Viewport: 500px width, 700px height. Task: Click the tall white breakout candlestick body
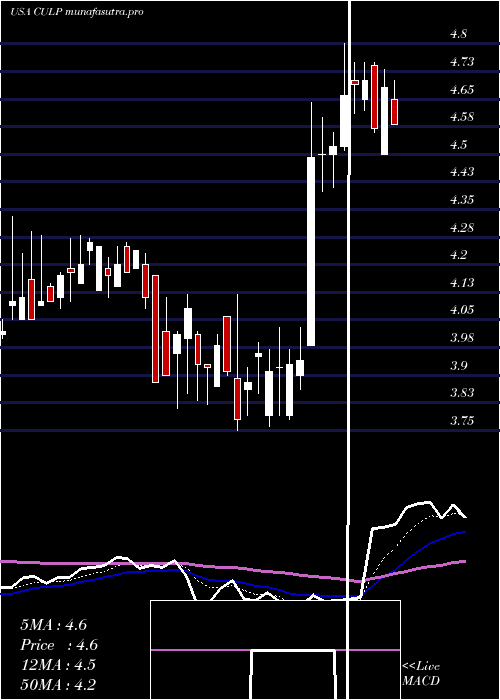pyautogui.click(x=311, y=251)
